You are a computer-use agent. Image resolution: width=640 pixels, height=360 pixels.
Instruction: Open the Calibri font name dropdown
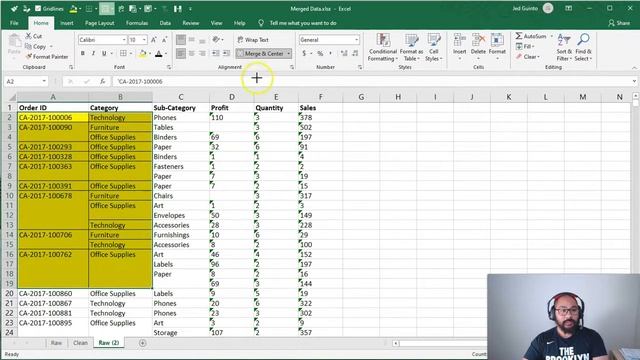(x=124, y=40)
